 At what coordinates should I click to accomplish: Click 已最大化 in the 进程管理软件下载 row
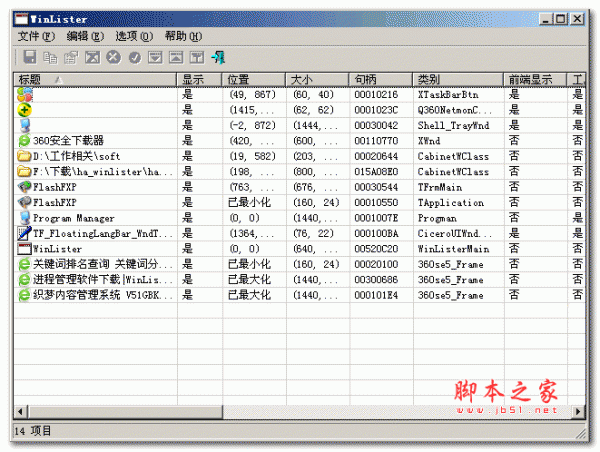click(249, 280)
